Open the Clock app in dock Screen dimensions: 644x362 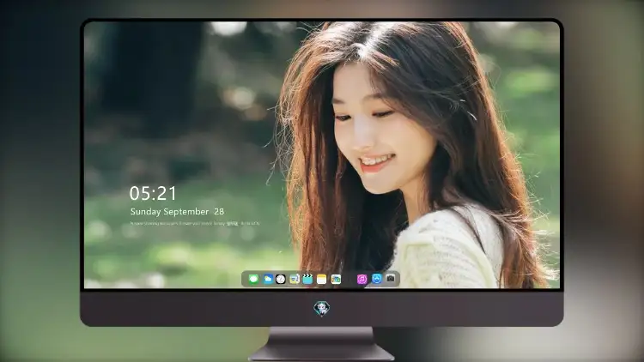tap(281, 280)
